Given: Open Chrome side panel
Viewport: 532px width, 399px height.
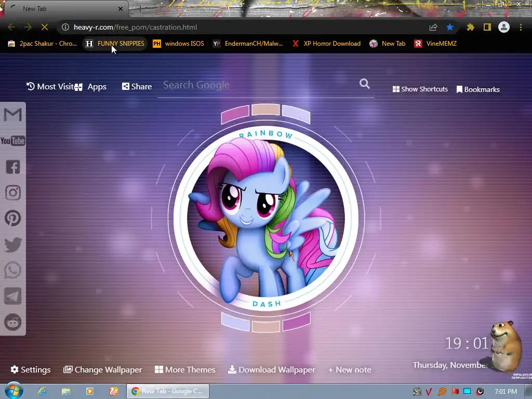Looking at the screenshot, I should tap(487, 27).
